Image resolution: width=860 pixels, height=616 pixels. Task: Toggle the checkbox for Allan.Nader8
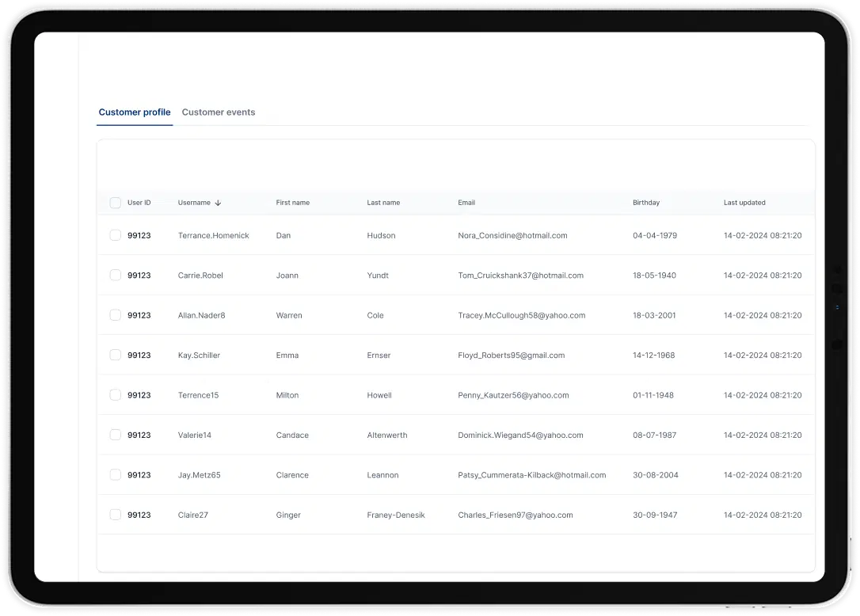click(115, 315)
